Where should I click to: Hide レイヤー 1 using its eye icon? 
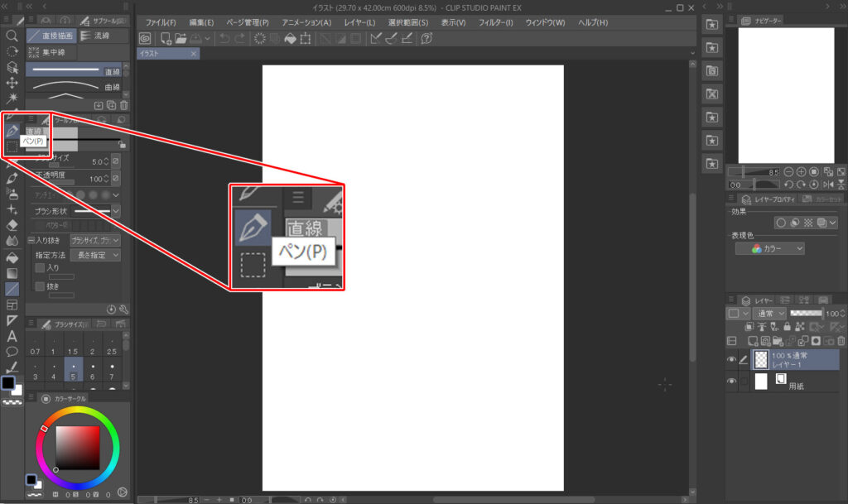[x=731, y=360]
